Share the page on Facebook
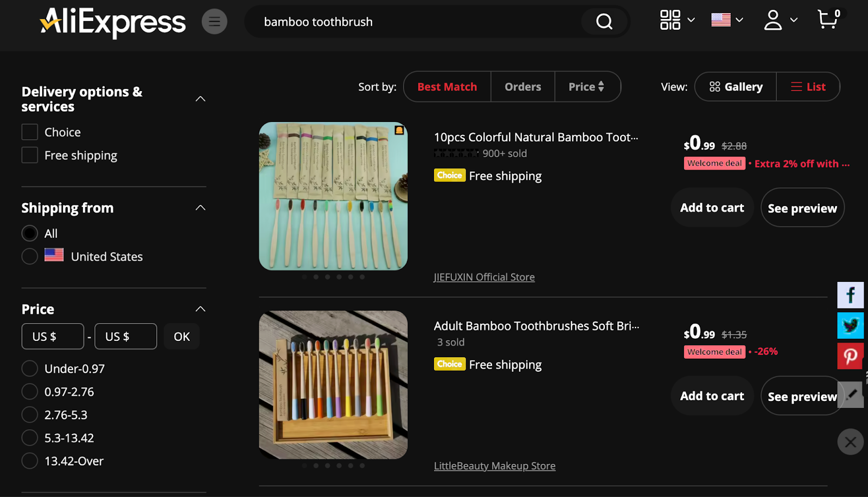Screen dimensions: 868x497 click(x=850, y=295)
